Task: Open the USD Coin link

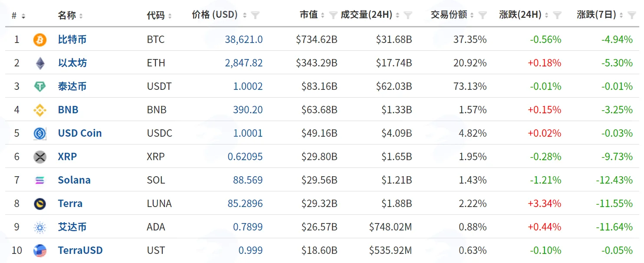Action: [80, 133]
